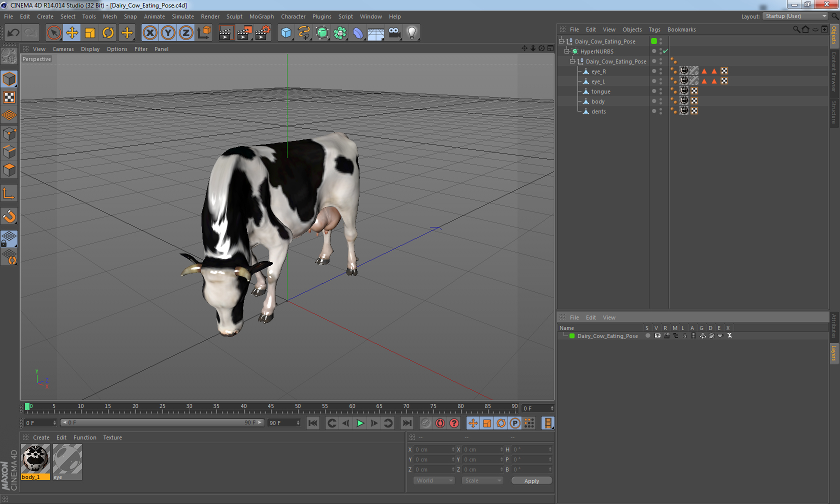Open the spline tools icon
This screenshot has width=840, height=504.
[x=304, y=33]
